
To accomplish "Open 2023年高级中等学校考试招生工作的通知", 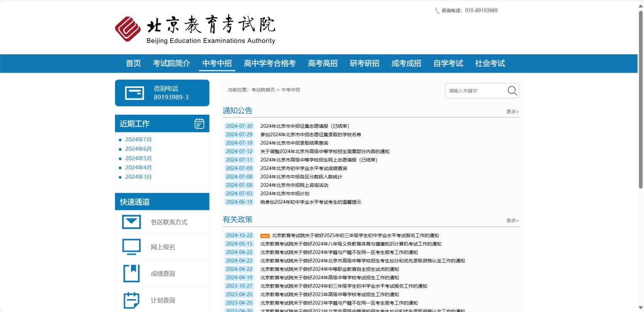I will (330, 294).
